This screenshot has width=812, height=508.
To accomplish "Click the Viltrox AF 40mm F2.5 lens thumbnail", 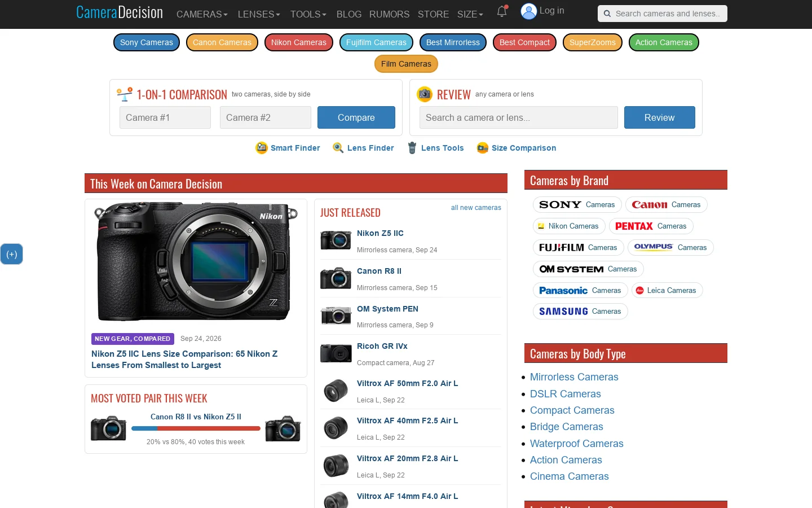I will pyautogui.click(x=336, y=428).
